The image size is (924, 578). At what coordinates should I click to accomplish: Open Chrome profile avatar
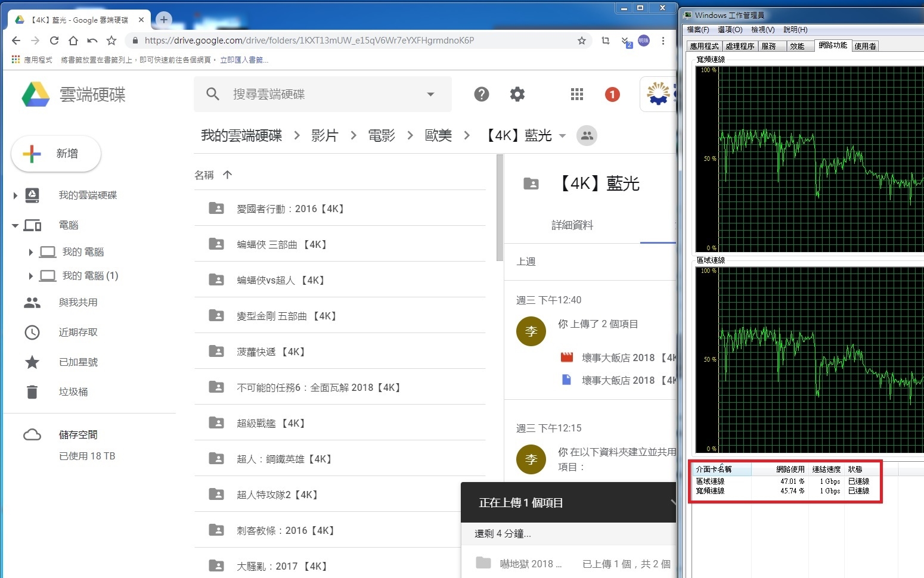tap(644, 41)
